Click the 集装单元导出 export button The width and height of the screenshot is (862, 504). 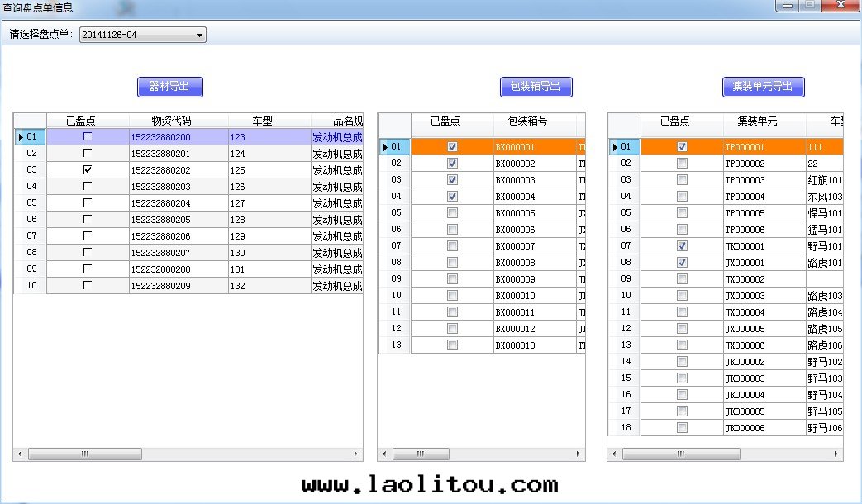(763, 87)
